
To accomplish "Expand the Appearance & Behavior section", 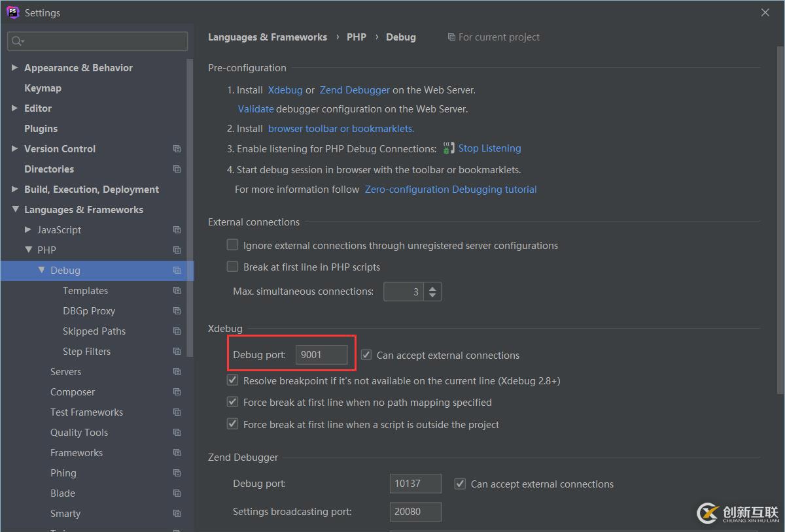I will pyautogui.click(x=14, y=68).
